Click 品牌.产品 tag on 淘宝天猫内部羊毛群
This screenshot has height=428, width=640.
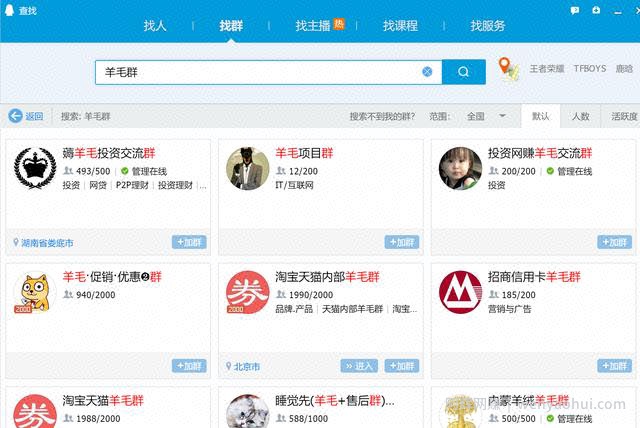pos(294,309)
